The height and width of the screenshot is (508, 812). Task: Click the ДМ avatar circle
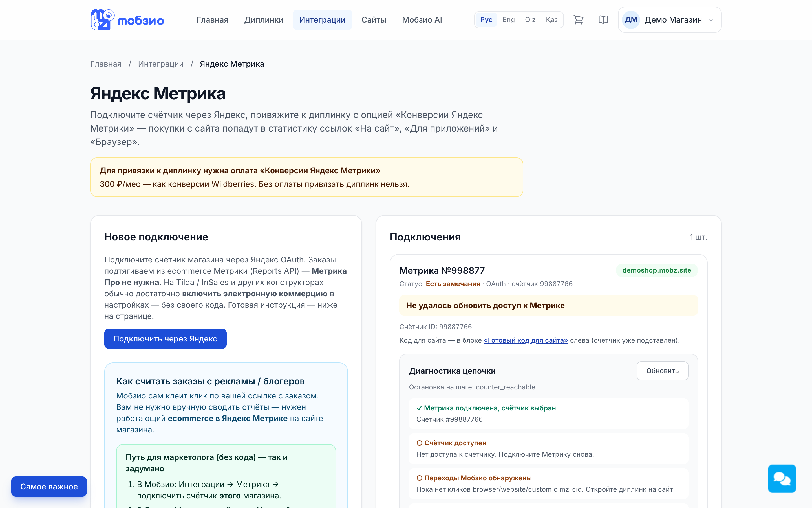[631, 20]
